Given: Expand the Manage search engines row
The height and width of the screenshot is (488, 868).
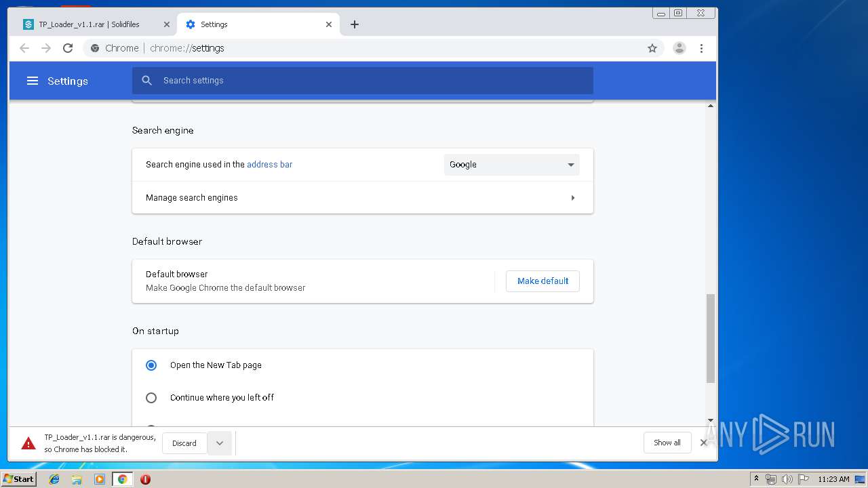Looking at the screenshot, I should tap(363, 198).
